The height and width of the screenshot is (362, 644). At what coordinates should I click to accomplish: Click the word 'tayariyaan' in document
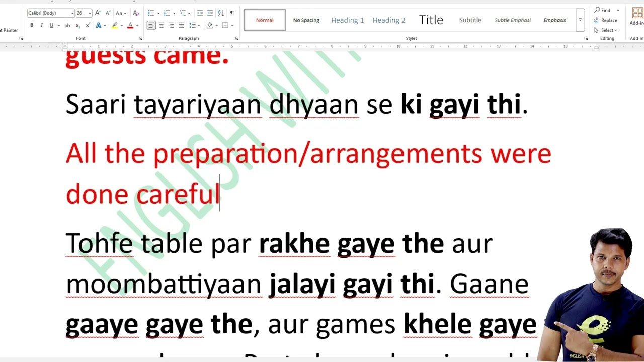pyautogui.click(x=197, y=105)
